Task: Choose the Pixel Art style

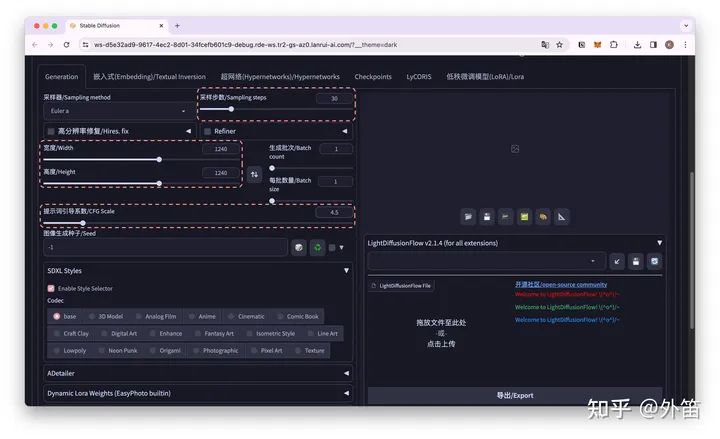Action: [267, 350]
